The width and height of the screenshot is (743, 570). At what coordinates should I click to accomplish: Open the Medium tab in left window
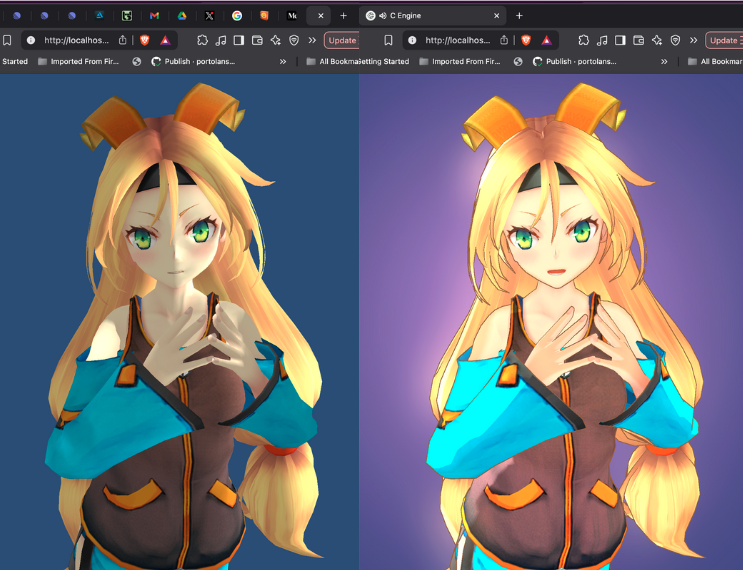pyautogui.click(x=292, y=16)
